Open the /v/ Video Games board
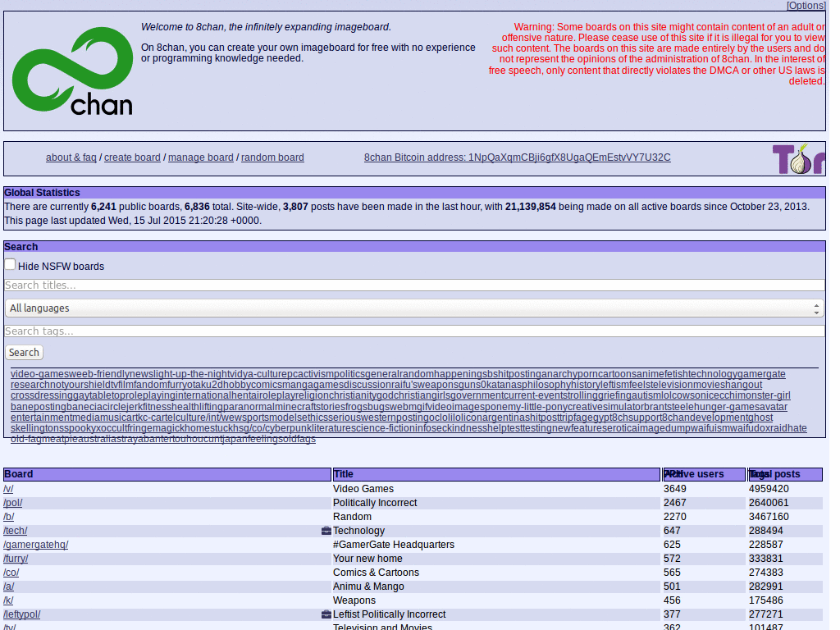 [9, 489]
